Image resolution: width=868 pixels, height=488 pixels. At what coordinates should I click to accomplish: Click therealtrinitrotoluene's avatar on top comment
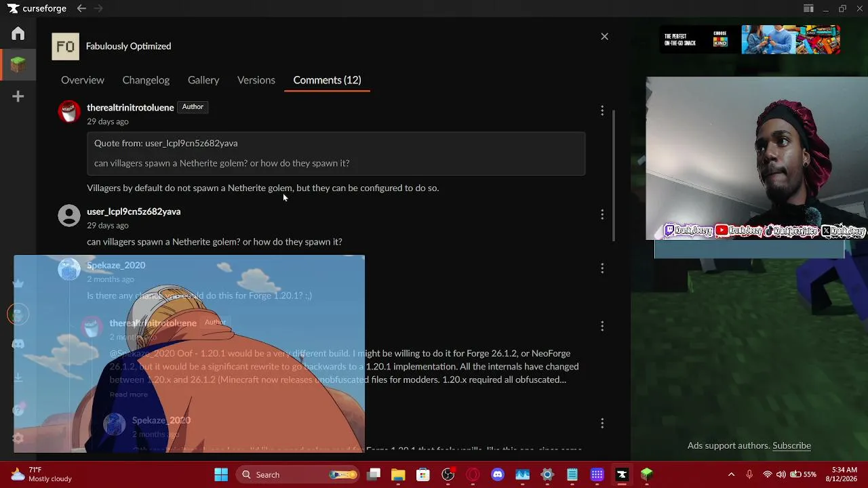click(69, 111)
